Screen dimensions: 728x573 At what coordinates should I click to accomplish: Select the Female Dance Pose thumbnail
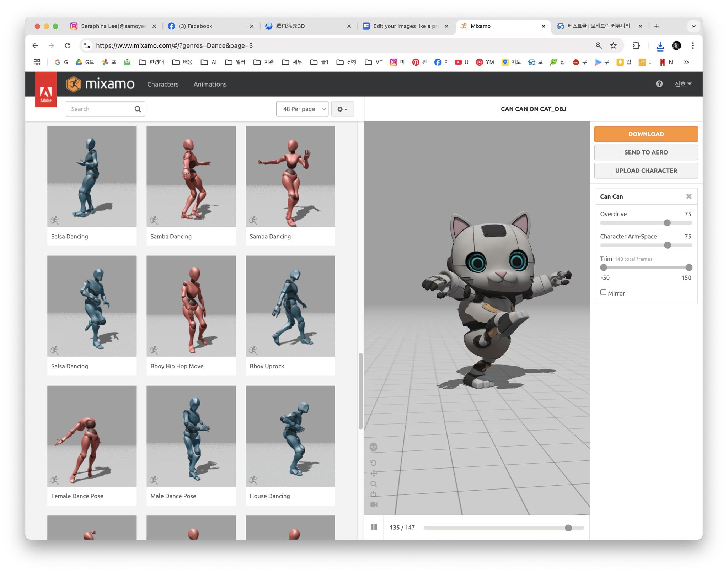click(x=92, y=436)
